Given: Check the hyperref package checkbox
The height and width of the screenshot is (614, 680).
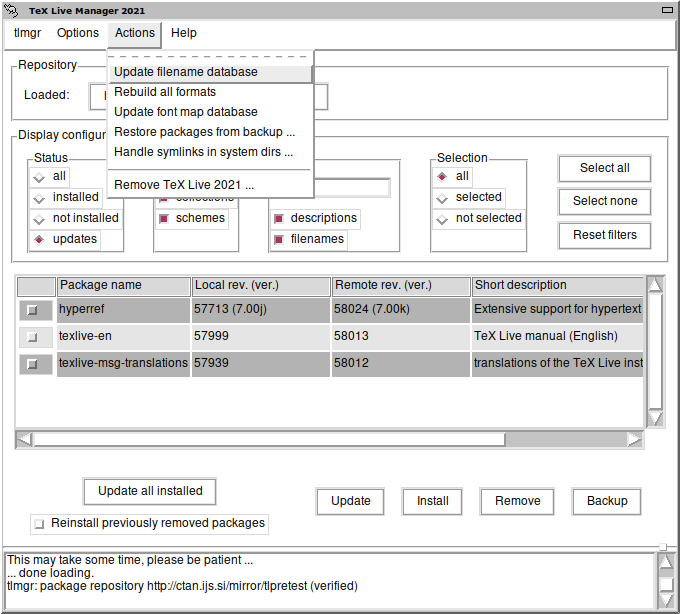Looking at the screenshot, I should [x=32, y=310].
